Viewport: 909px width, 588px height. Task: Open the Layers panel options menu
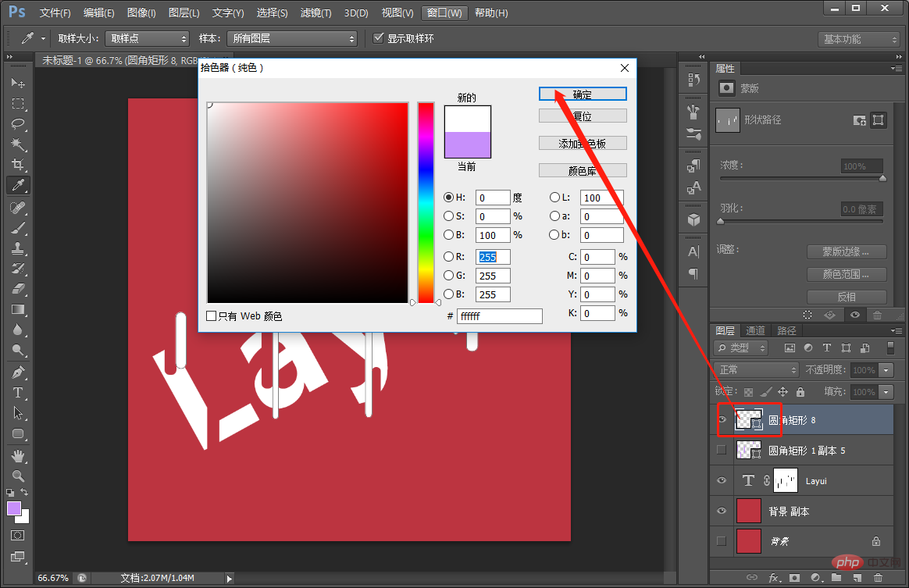pos(897,330)
